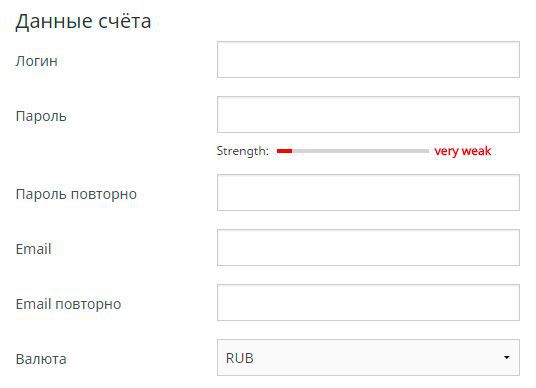Focus the Email повторно field
Viewport: 536px width, 388px height.
coord(368,303)
